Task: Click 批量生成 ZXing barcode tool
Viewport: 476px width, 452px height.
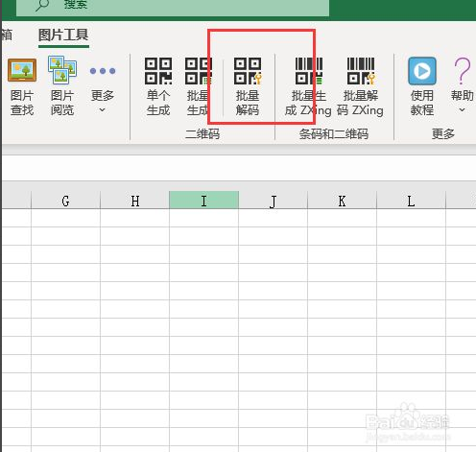Action: [308, 87]
